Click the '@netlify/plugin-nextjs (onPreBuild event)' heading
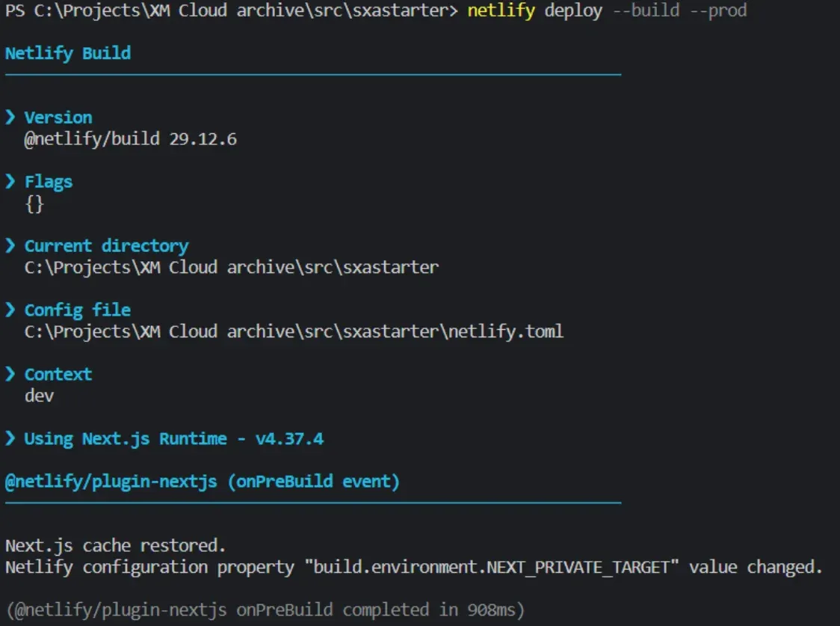Screen dimensions: 840x626 pyautogui.click(x=203, y=482)
